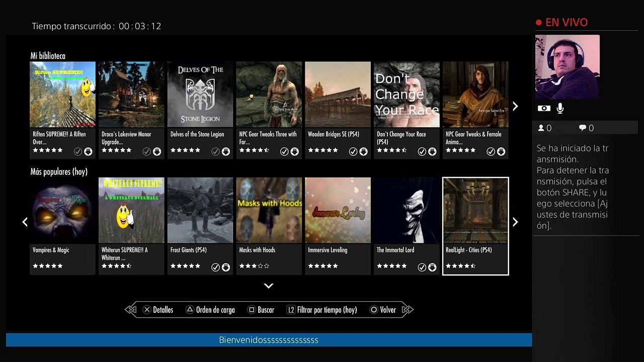Open Orden de carga triangle prompt
The height and width of the screenshot is (362, 644).
pos(210,310)
